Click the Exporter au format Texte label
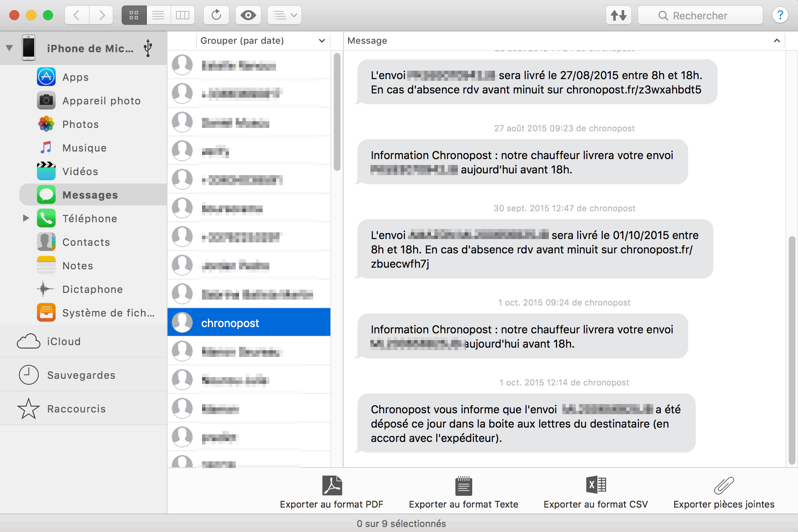798x532 pixels. (463, 504)
